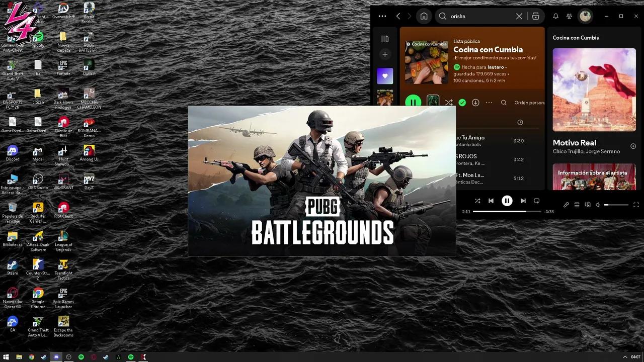644x362 pixels.
Task: Select the Fortnite desktop icon
Action: (x=63, y=68)
